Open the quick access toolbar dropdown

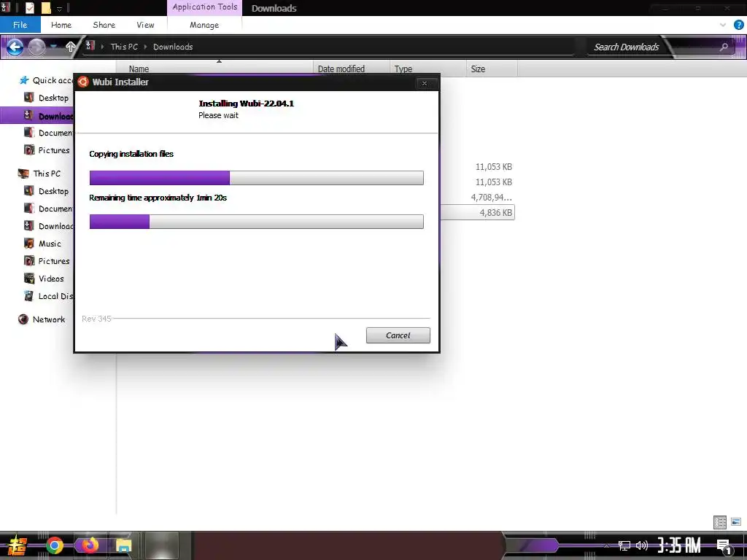click(x=60, y=8)
